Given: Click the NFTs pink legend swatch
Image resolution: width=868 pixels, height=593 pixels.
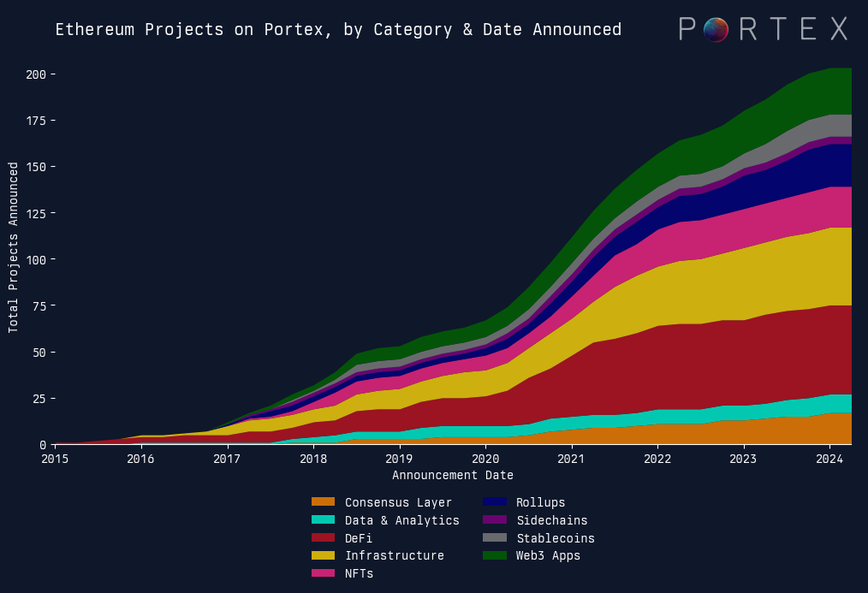Looking at the screenshot, I should tap(323, 573).
